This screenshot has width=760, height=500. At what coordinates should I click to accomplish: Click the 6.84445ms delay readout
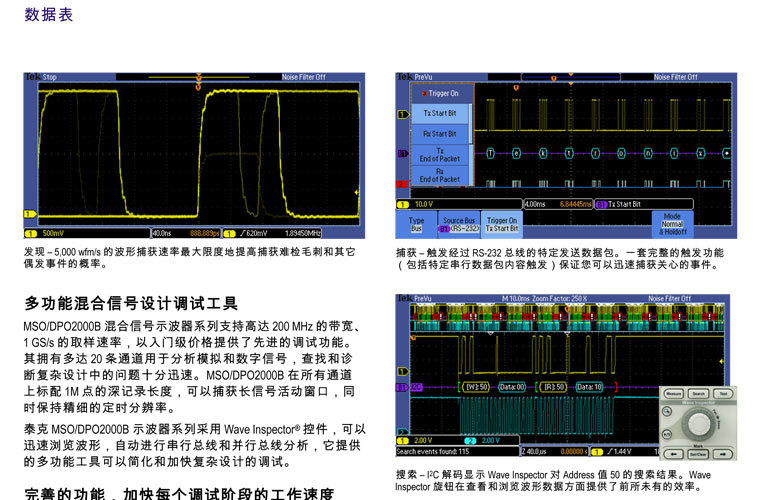click(x=575, y=204)
